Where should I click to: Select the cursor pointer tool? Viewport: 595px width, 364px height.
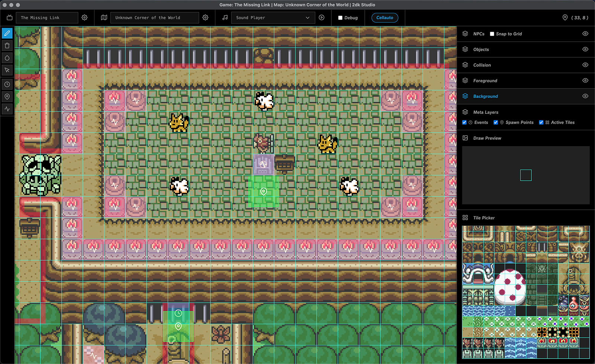point(7,70)
